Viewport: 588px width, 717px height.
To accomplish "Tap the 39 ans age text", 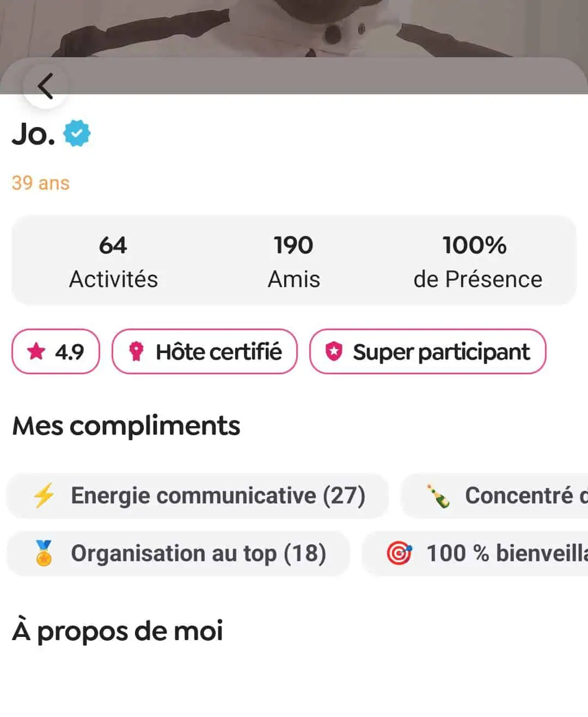I will pyautogui.click(x=41, y=183).
